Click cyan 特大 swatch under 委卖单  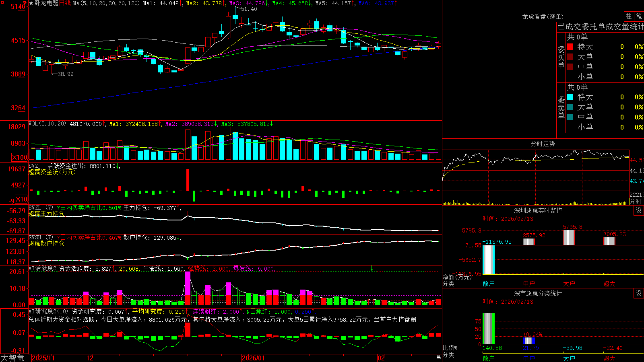(570, 97)
